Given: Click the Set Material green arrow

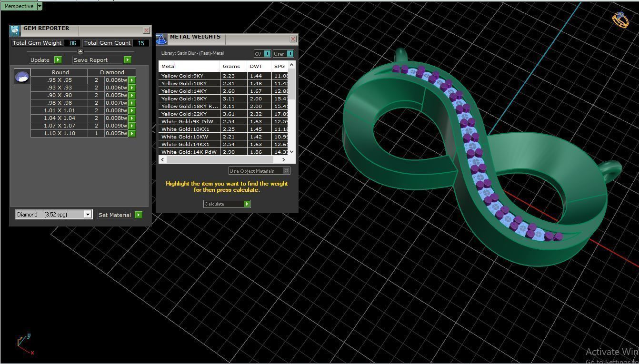Looking at the screenshot, I should 138,215.
